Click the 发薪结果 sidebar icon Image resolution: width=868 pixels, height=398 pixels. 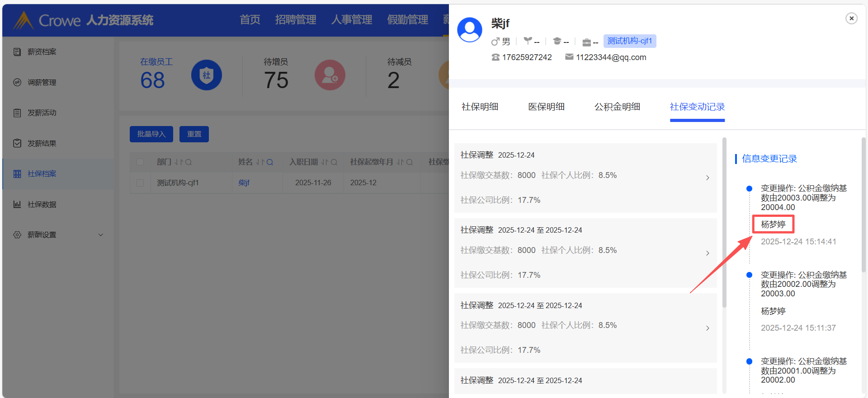(x=17, y=143)
